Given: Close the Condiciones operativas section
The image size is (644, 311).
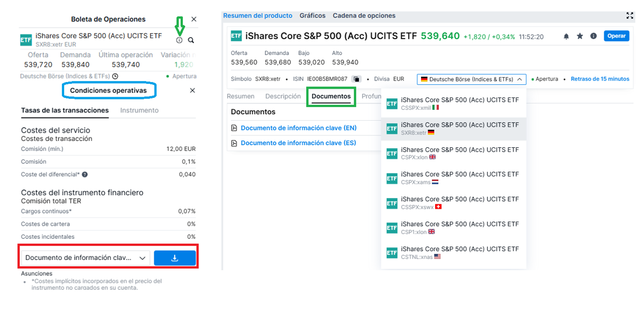Looking at the screenshot, I should click(x=192, y=91).
